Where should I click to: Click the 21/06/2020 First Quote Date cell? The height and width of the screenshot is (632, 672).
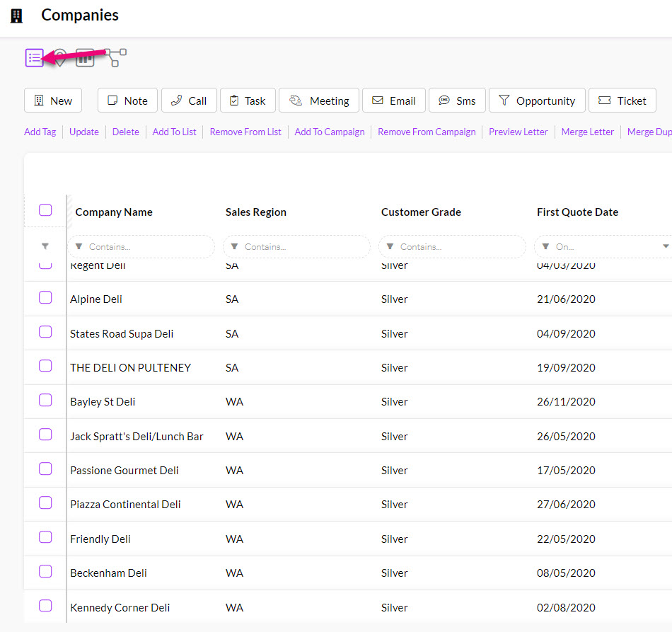point(566,299)
